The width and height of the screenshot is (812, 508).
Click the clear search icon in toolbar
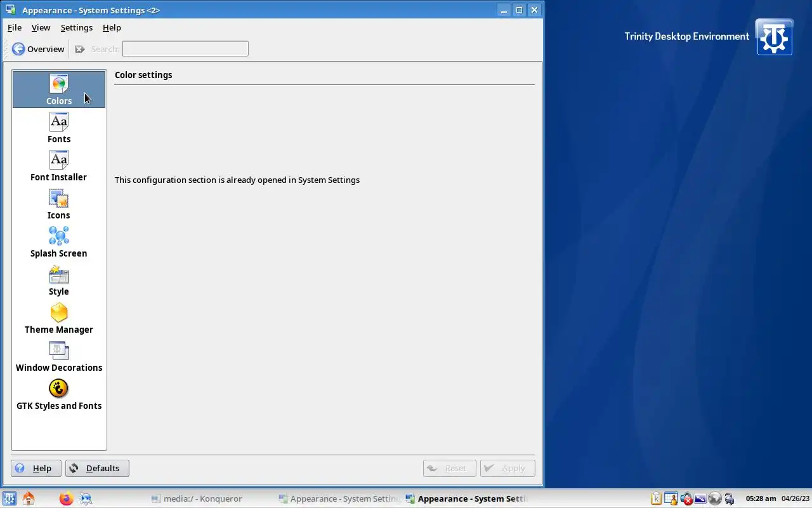coord(80,49)
